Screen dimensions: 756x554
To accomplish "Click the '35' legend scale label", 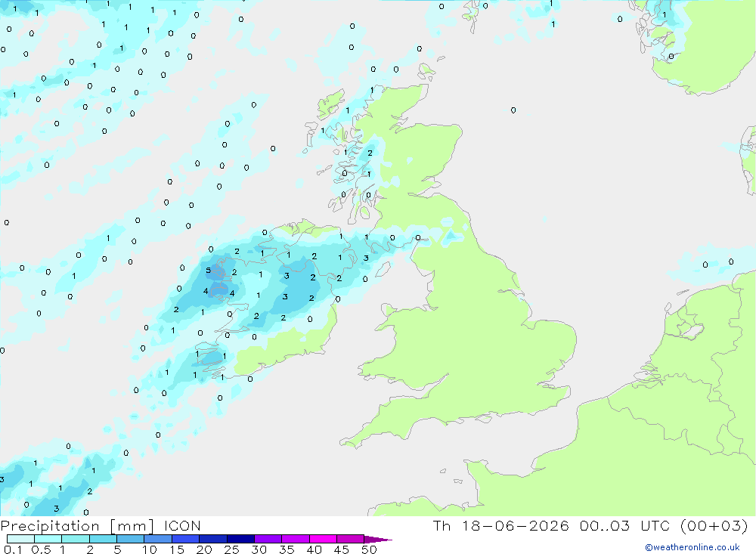I will coord(287,549).
